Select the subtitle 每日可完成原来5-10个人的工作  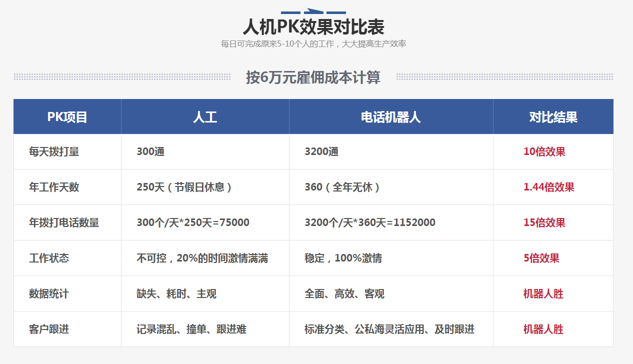tap(278, 44)
